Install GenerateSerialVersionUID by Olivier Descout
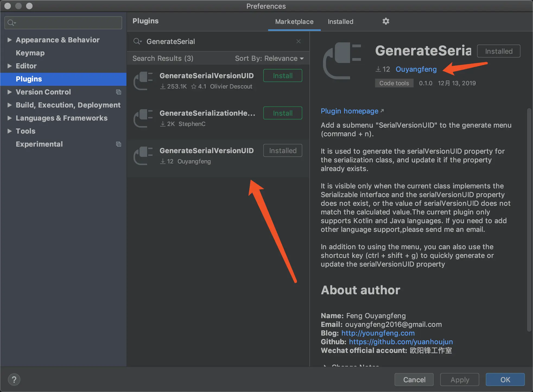533x392 pixels. tap(283, 75)
